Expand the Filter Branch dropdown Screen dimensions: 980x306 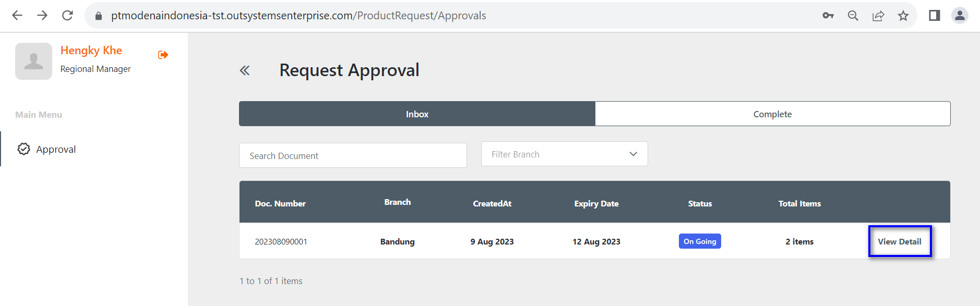[564, 154]
